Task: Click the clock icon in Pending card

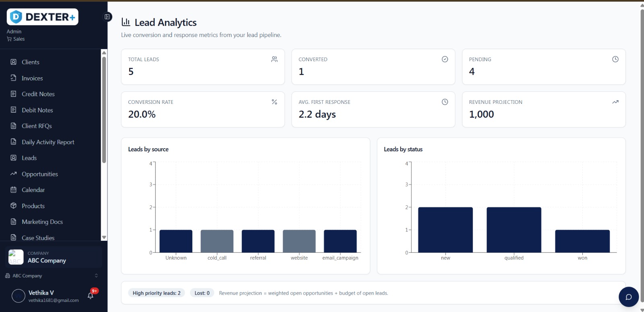Action: coord(615,59)
